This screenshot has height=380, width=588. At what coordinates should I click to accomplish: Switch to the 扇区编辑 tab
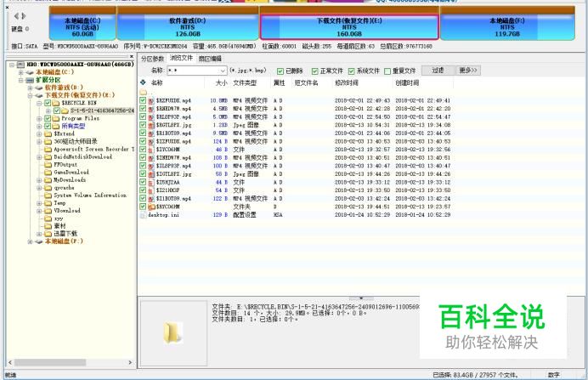coord(210,59)
